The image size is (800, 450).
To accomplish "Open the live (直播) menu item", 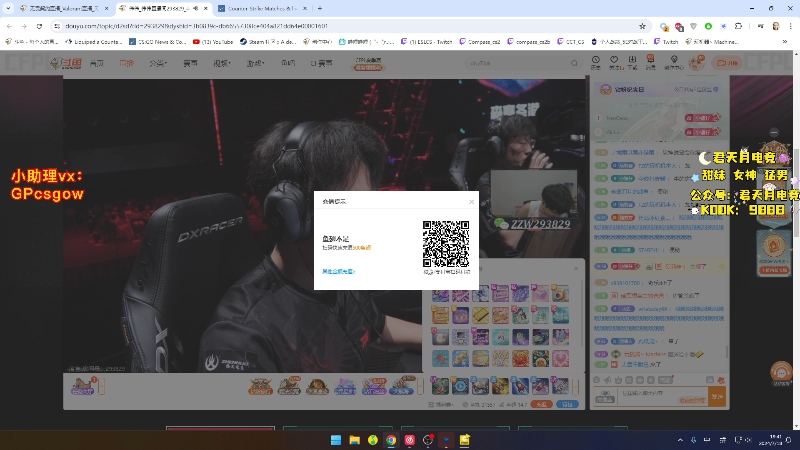I will pos(126,63).
